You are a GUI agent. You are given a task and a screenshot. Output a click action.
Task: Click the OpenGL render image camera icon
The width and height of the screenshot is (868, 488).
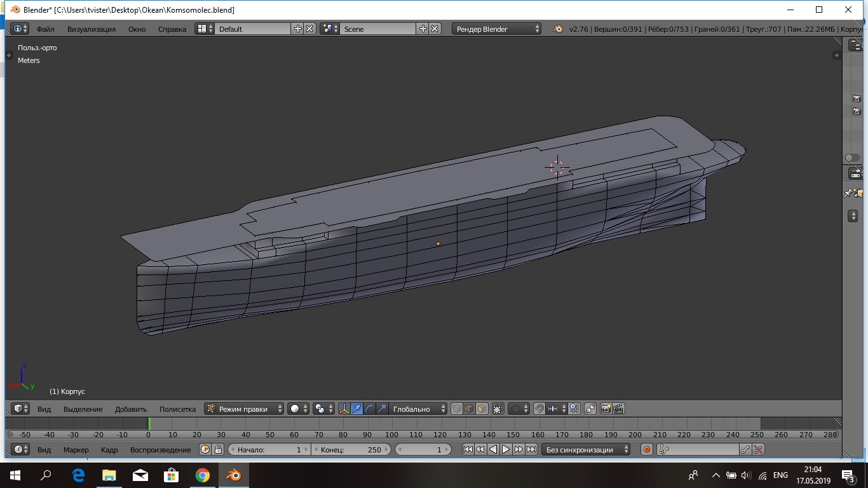(606, 409)
